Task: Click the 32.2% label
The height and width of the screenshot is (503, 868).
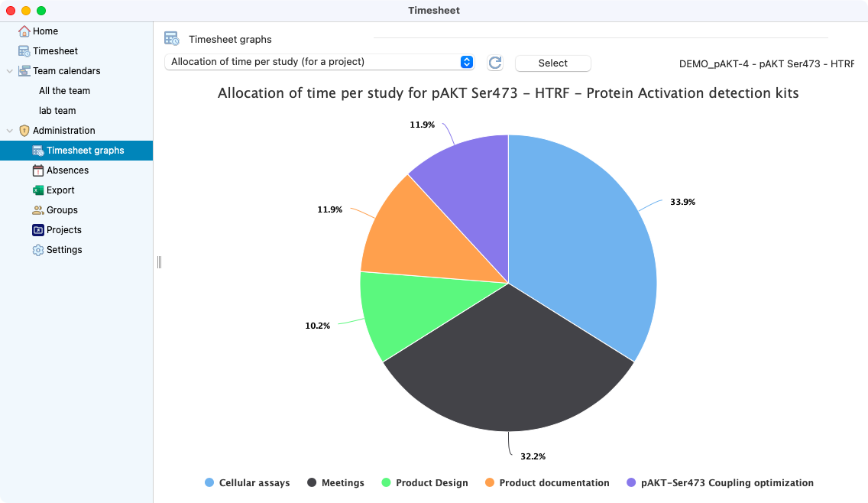Action: [x=533, y=456]
